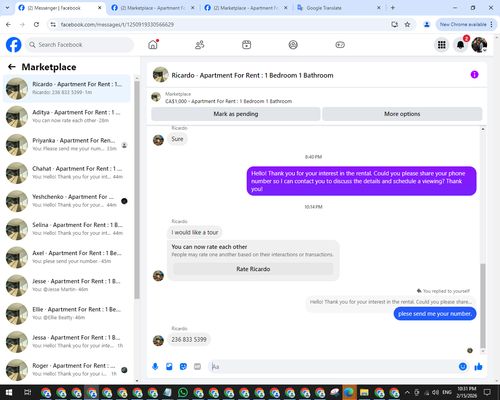
Task: Open a new browser tab
Action: pos(393,8)
